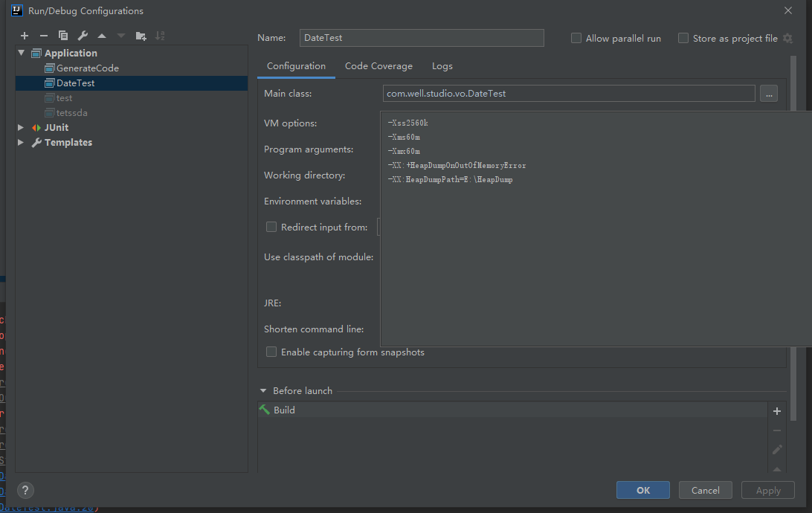Image resolution: width=812 pixels, height=513 pixels.
Task: Open the help question mark button
Action: (x=25, y=490)
